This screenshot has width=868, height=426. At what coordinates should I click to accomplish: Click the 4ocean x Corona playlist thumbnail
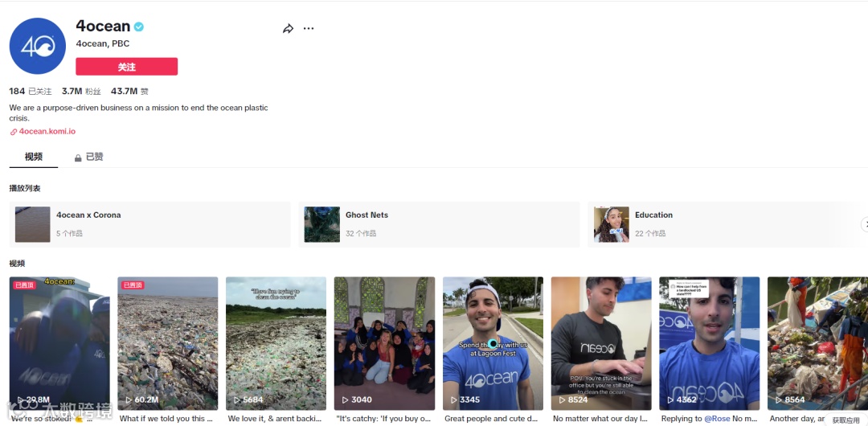pyautogui.click(x=33, y=224)
